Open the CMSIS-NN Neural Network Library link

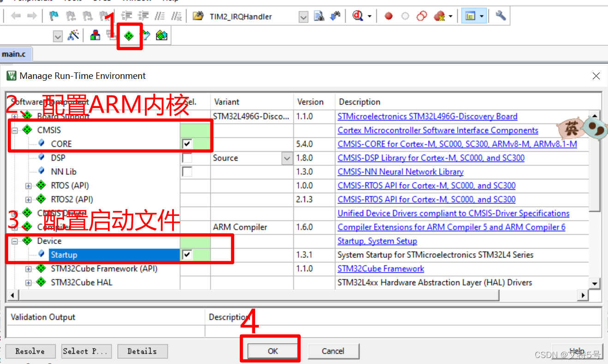click(400, 172)
